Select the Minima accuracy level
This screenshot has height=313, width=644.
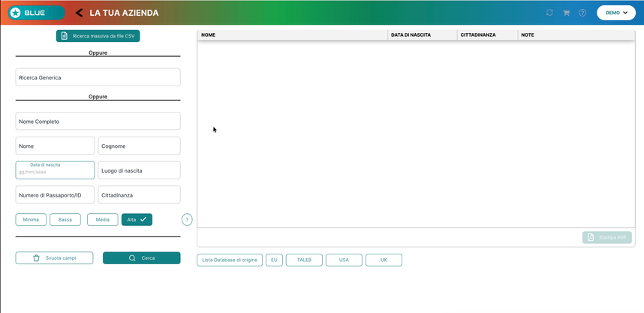(31, 220)
